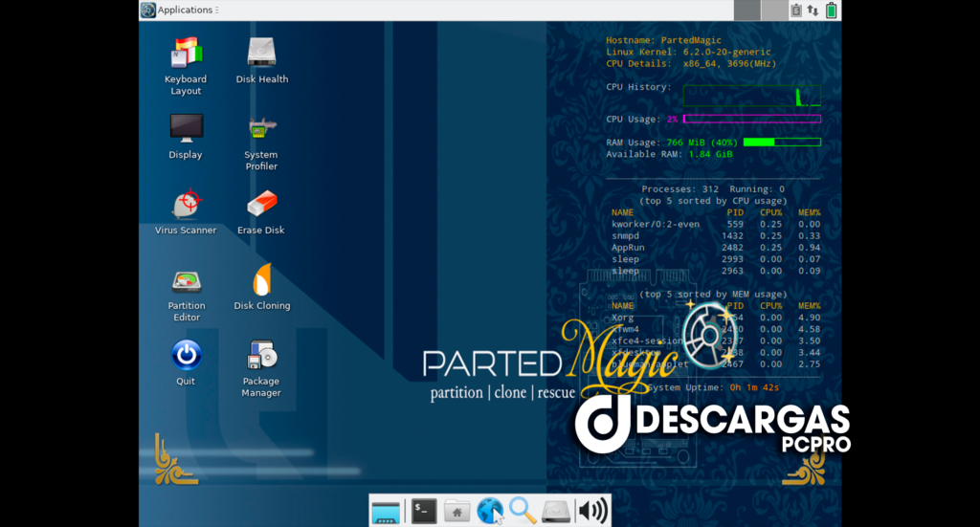Open the home folder file manager in the dock
This screenshot has width=980, height=527.
click(x=457, y=512)
